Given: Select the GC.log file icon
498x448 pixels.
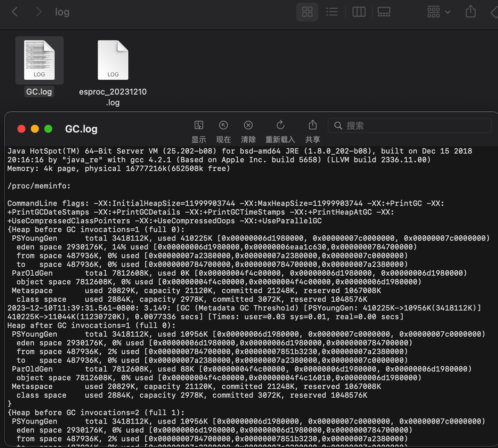Looking at the screenshot, I should click(39, 60).
